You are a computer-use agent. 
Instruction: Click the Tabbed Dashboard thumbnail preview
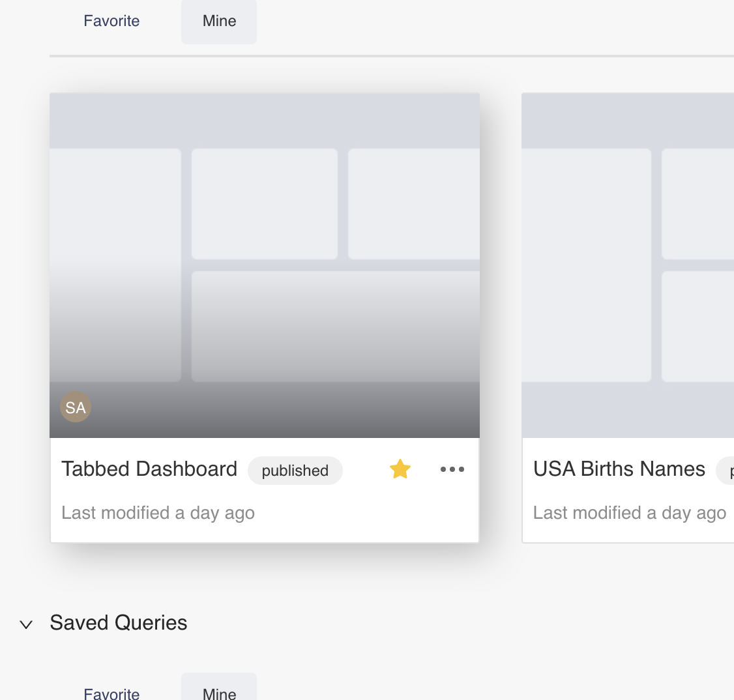265,265
